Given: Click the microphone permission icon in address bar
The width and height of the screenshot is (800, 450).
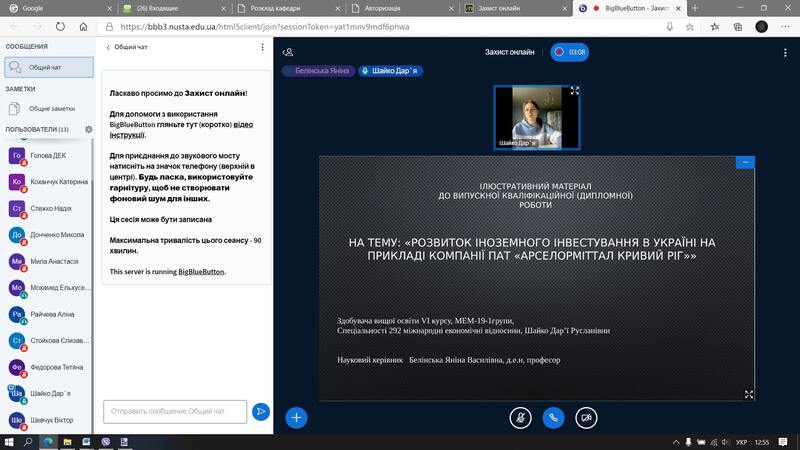Looking at the screenshot, I should (x=669, y=27).
